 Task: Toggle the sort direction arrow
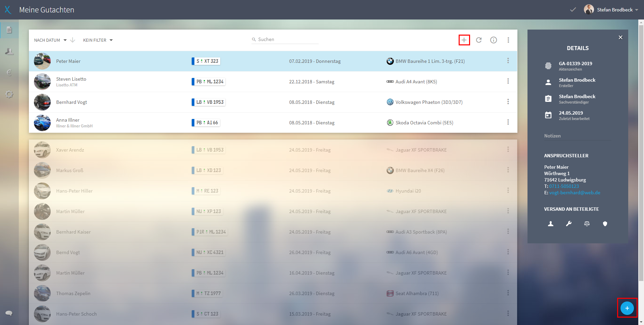73,40
